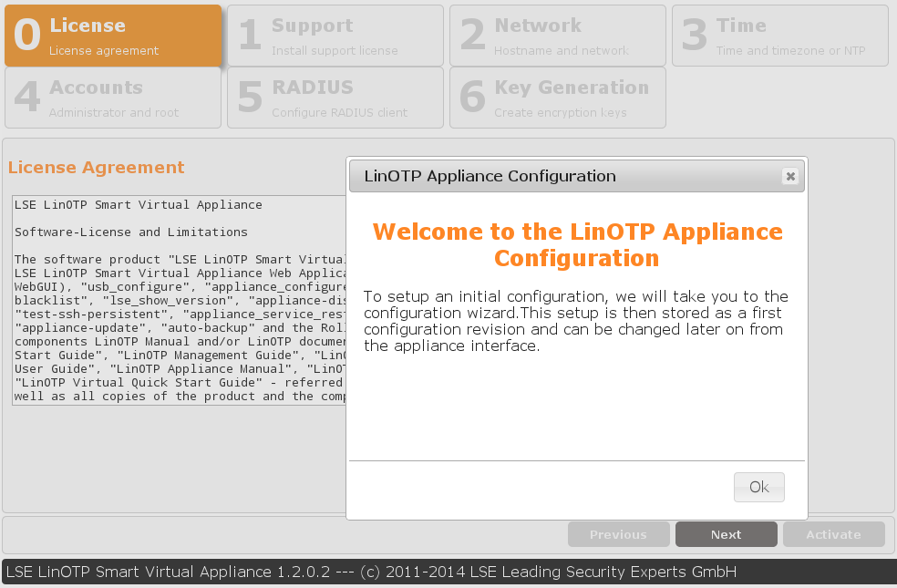The width and height of the screenshot is (897, 588).
Task: Close the LinOTP Appliance Configuration dialog
Action: (x=790, y=177)
